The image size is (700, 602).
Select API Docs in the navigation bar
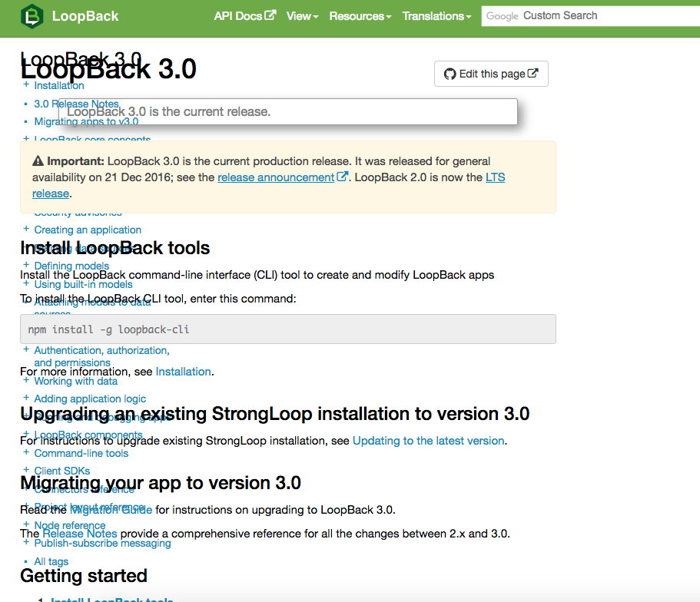[x=238, y=15]
